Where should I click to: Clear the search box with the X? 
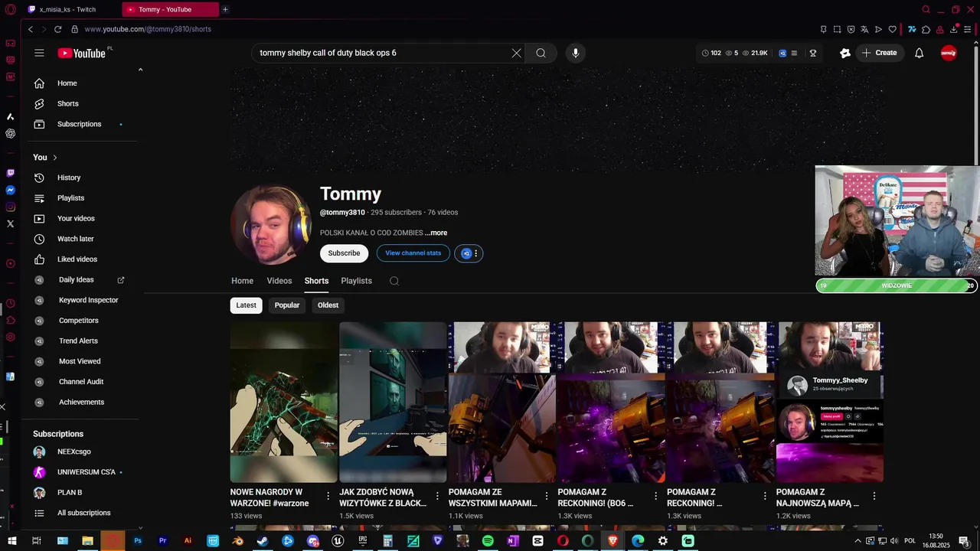point(516,53)
